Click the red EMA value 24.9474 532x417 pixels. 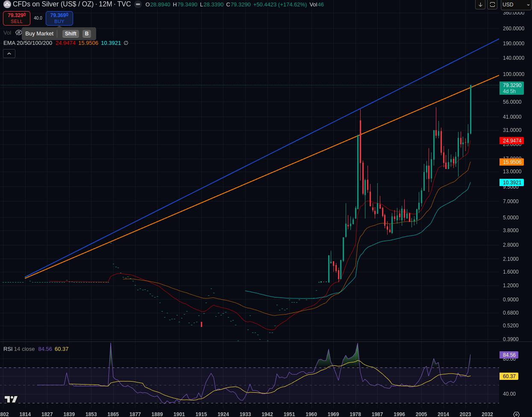(x=66, y=43)
